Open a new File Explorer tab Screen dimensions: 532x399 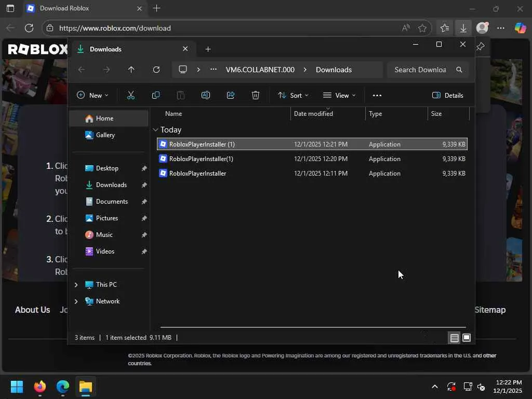pyautogui.click(x=208, y=49)
